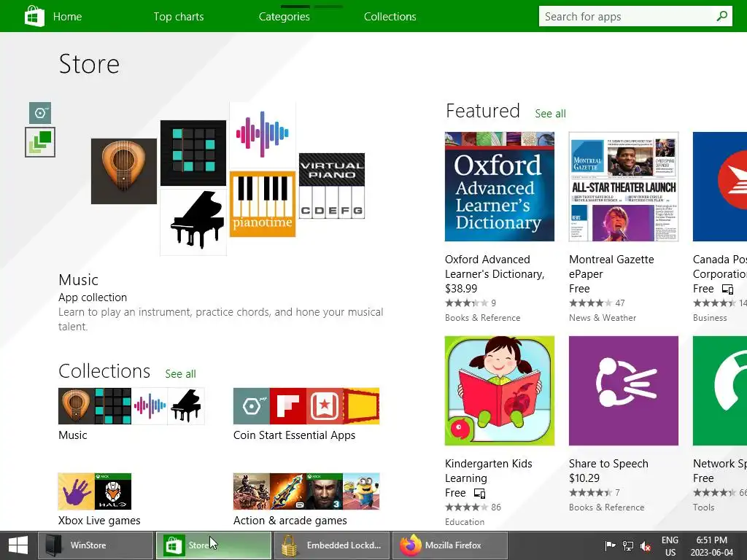Select the Coin Start collection selector icon
Screen dimensions: 747x560
click(40, 113)
